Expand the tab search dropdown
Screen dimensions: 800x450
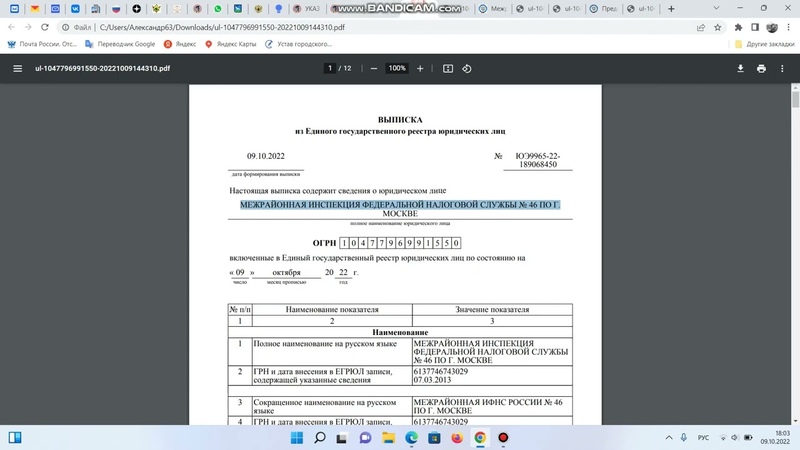pyautogui.click(x=716, y=8)
